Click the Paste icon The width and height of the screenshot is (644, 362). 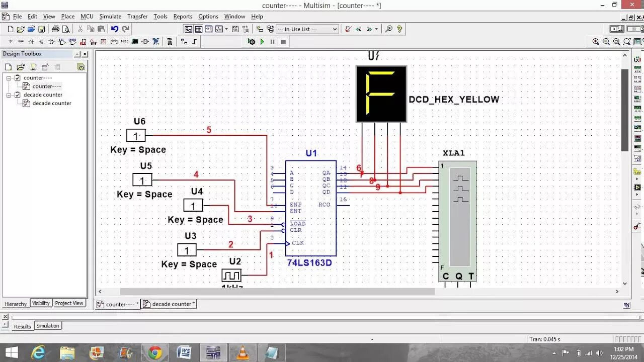pos(101,29)
